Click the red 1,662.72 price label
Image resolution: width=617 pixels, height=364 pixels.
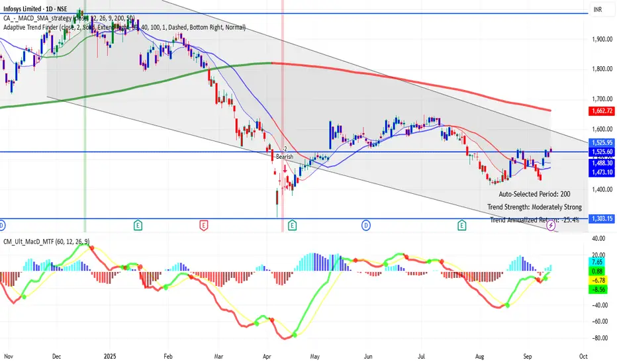[x=602, y=111]
